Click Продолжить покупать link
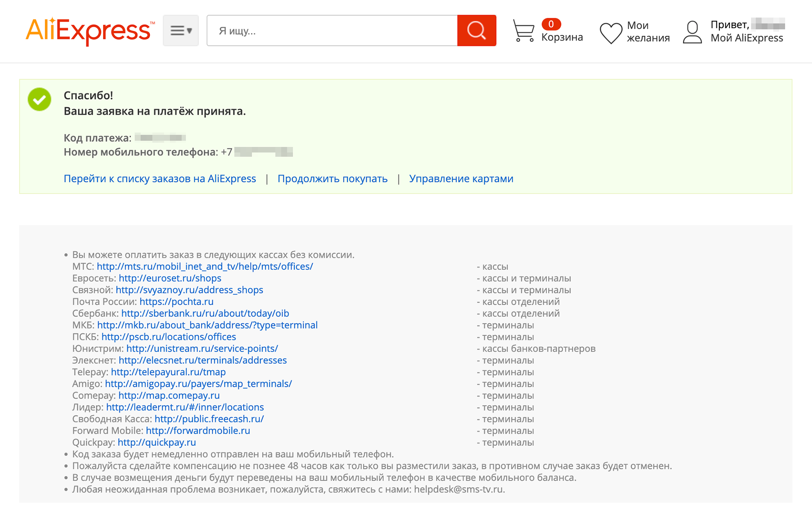This screenshot has width=812, height=525. pos(333,179)
